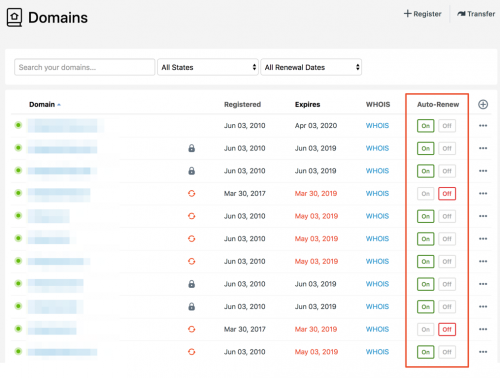
Task: Open more options in lower Mar 30, 2017 row
Action: (483, 329)
